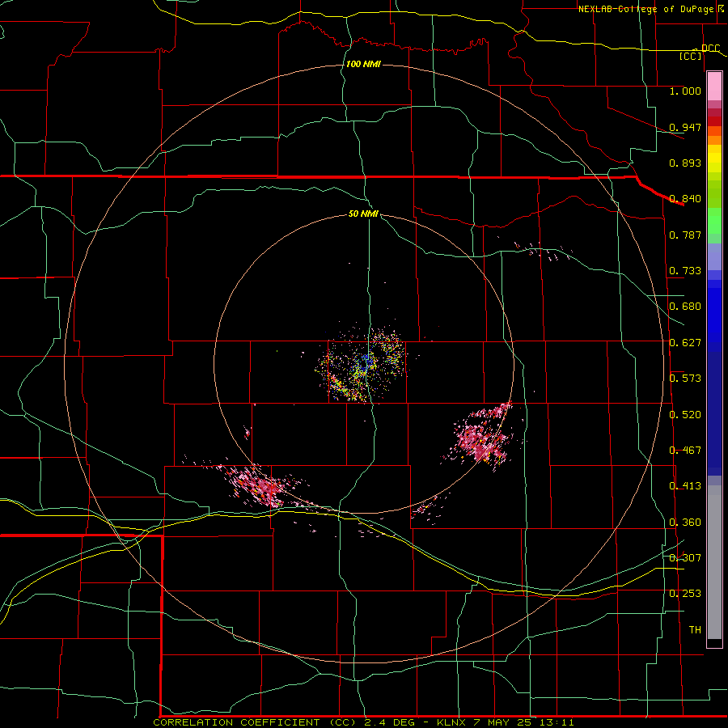Select the 0.627 scale label
The image size is (728, 728).
click(685, 343)
